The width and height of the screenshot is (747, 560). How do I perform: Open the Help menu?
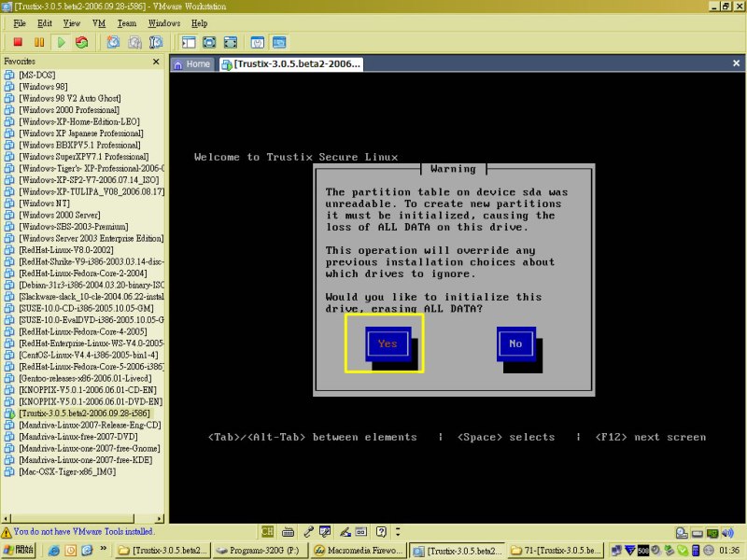[x=200, y=23]
